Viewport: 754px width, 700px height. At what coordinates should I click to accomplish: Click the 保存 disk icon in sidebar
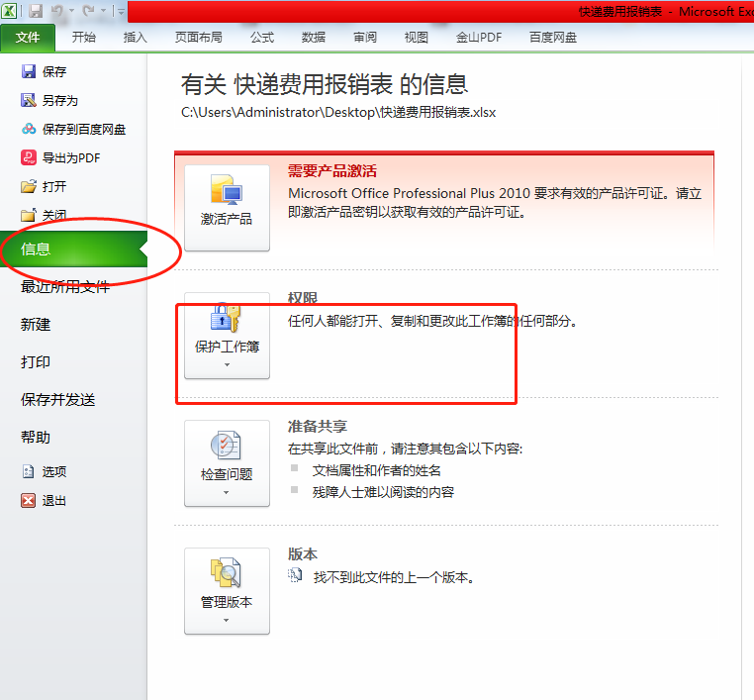(x=29, y=71)
